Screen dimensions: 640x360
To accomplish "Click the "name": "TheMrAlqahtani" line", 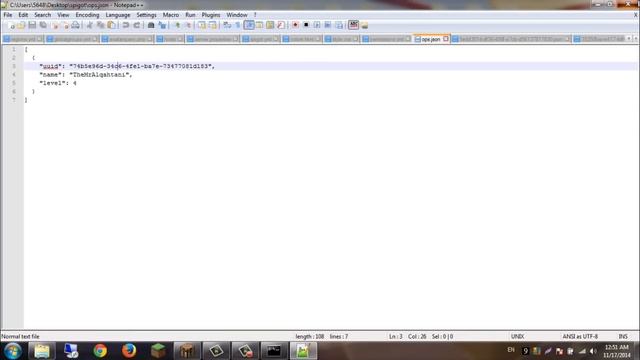I will (86, 75).
